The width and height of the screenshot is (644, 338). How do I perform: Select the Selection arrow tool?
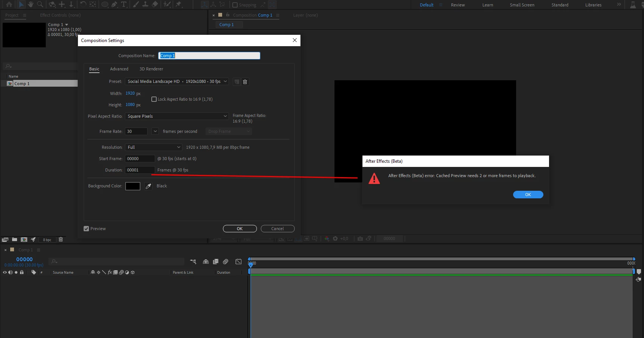(21, 5)
